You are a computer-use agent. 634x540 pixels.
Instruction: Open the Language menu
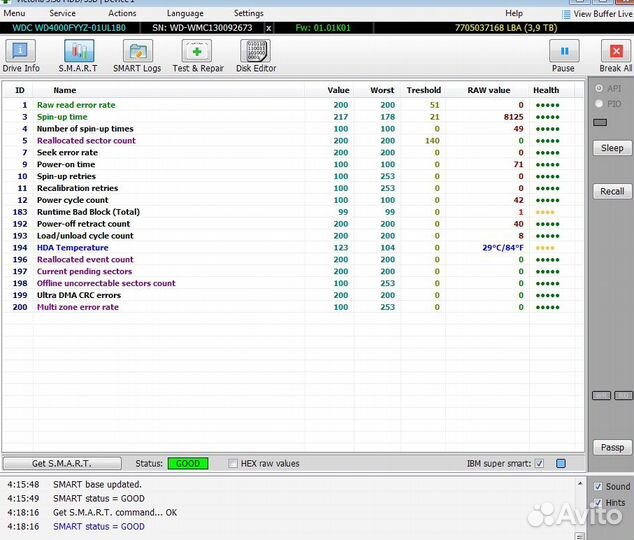pos(185,14)
